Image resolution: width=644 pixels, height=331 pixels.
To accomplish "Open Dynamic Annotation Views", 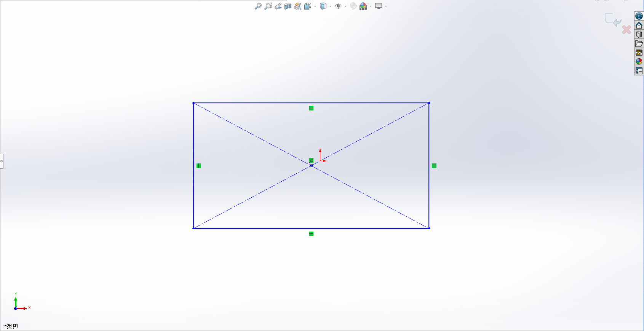I will click(298, 6).
